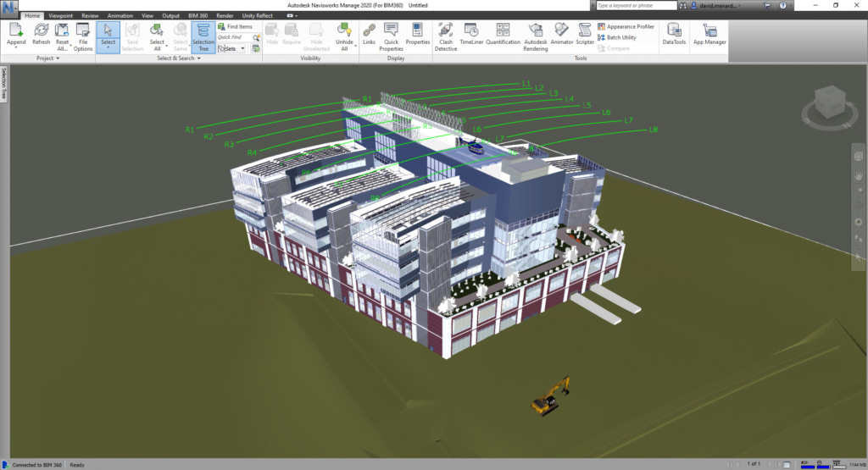Click Find Items button
Screen dimensions: 868x470
click(236, 26)
